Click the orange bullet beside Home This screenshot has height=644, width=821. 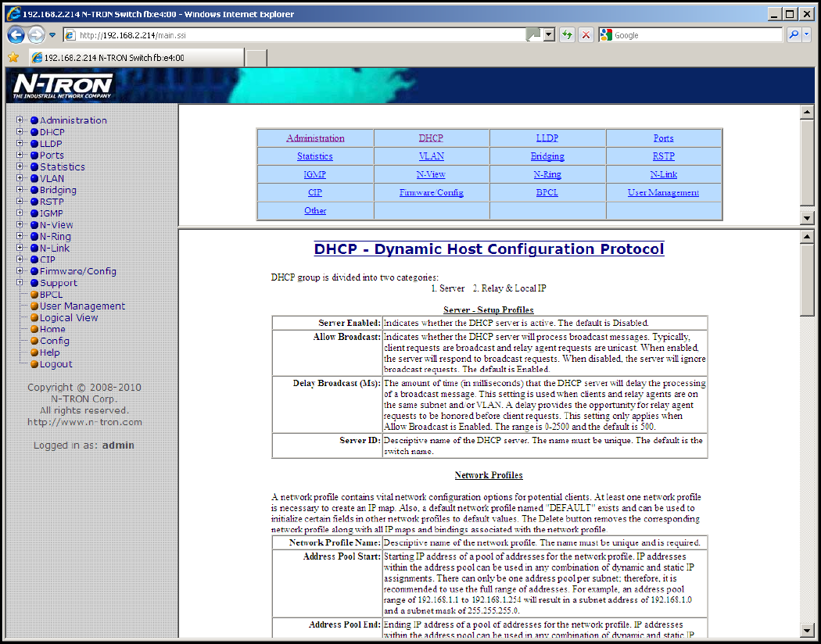pos(34,329)
